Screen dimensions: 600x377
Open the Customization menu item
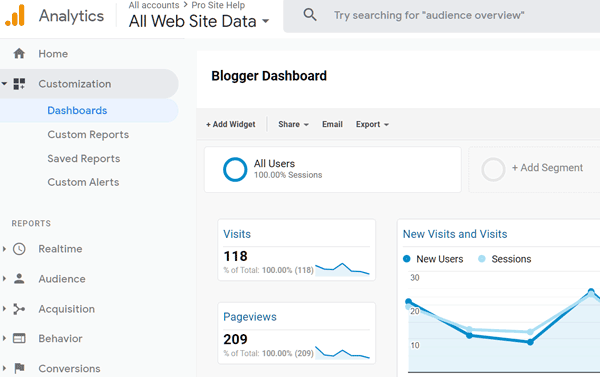pos(75,84)
